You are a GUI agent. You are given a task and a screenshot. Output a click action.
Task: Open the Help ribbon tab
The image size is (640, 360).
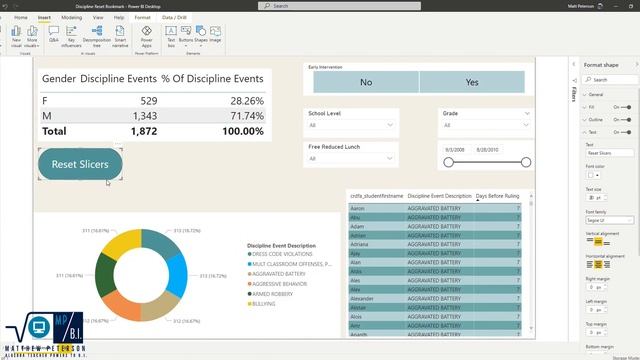(119, 18)
